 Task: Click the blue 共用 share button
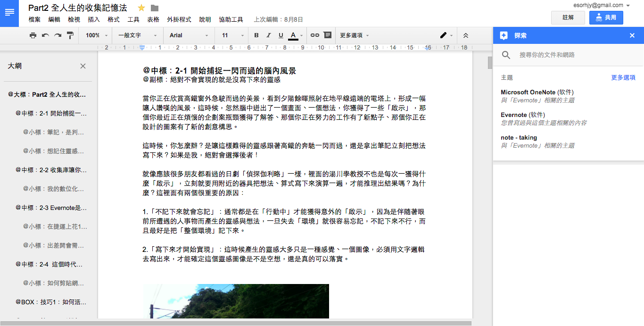606,17
